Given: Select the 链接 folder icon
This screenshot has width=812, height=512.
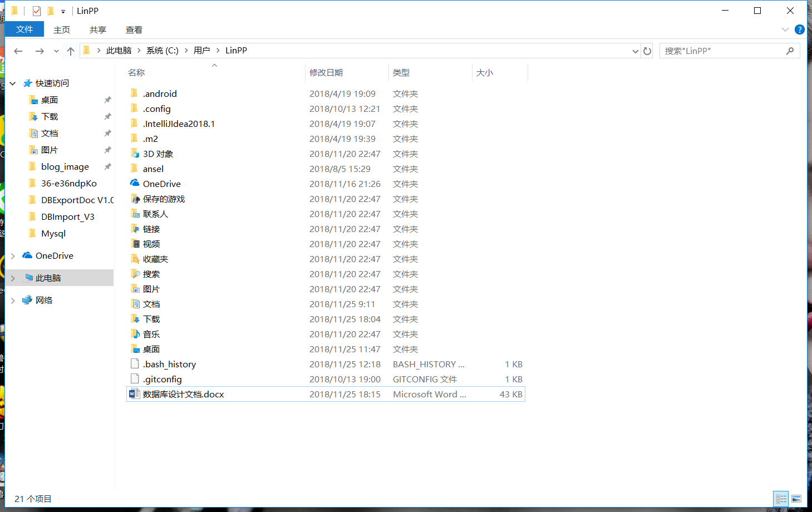Looking at the screenshot, I should tap(135, 228).
